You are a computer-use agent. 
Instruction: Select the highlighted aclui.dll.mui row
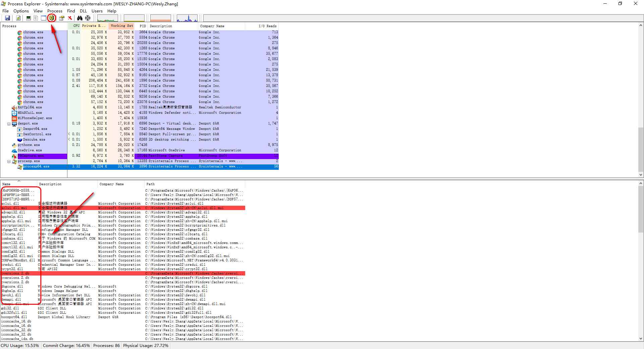(123, 208)
